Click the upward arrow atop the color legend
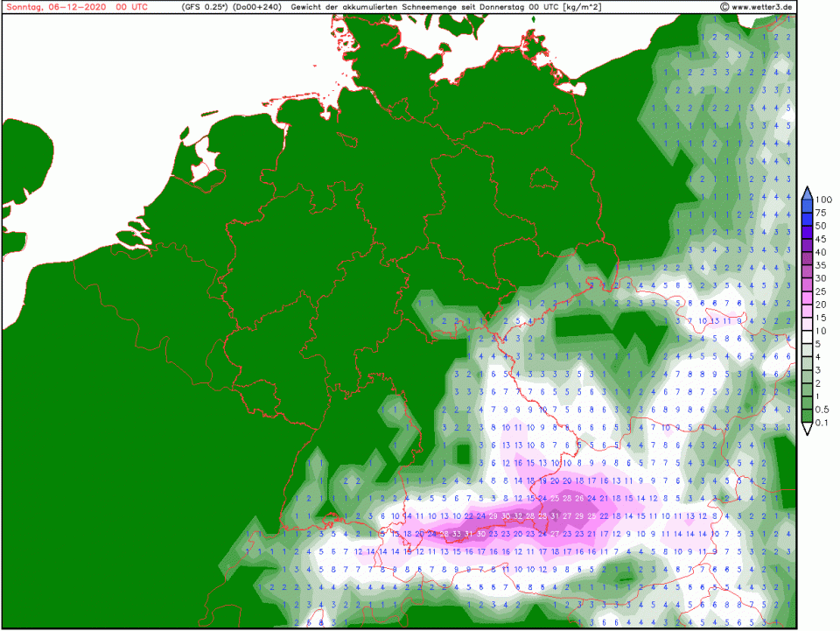840x631 pixels. point(808,193)
